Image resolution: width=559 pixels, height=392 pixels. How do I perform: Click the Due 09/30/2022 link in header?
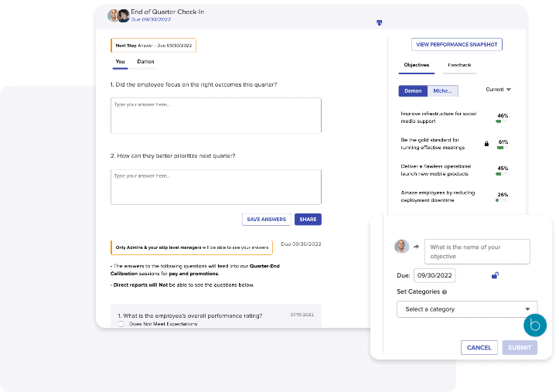[151, 19]
